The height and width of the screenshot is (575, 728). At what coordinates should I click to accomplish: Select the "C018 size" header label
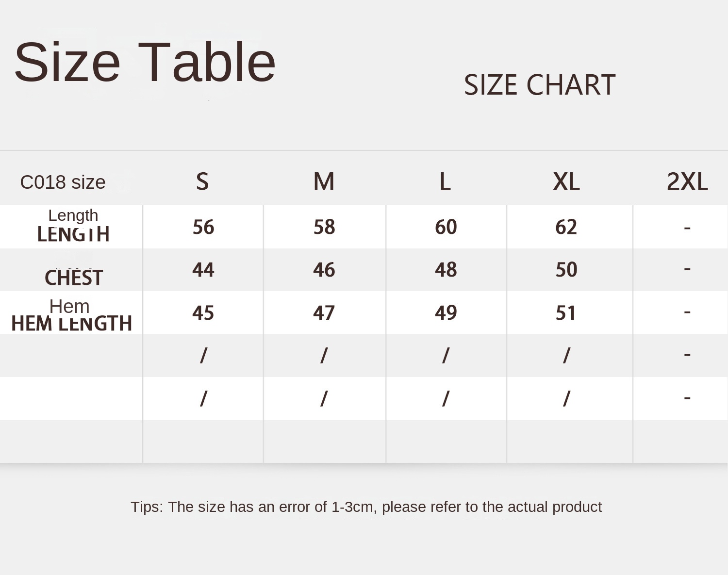63,182
